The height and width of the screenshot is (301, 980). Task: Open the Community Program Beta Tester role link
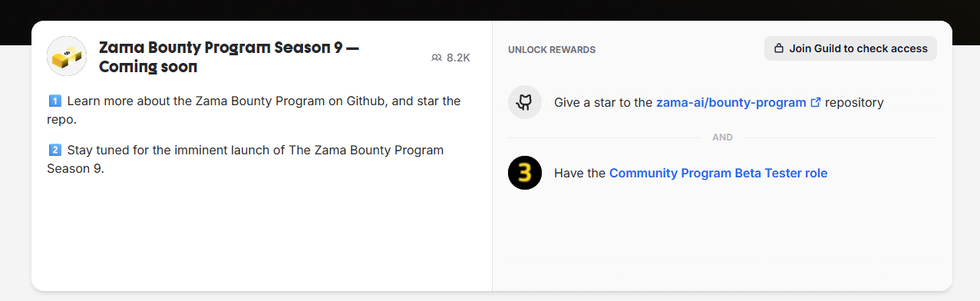718,174
